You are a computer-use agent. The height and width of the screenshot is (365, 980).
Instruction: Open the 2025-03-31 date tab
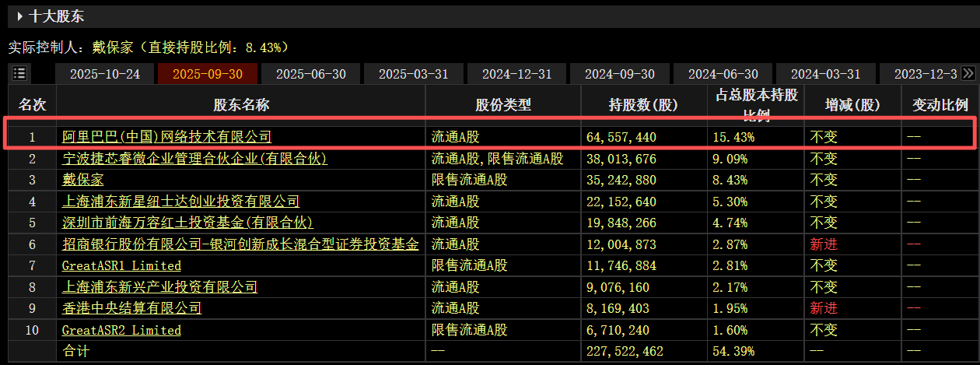point(414,74)
